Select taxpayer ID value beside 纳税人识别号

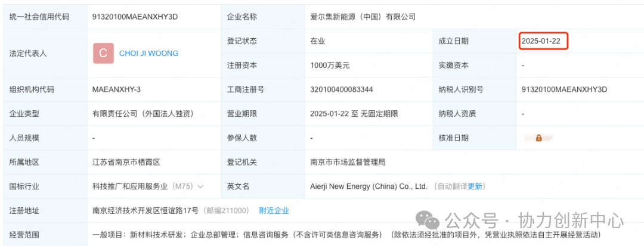click(564, 89)
